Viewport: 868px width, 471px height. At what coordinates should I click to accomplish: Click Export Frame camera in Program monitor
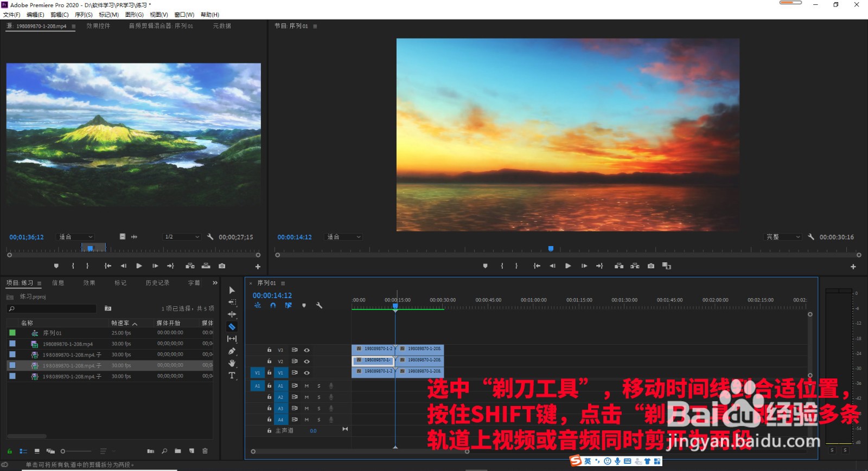click(x=651, y=266)
